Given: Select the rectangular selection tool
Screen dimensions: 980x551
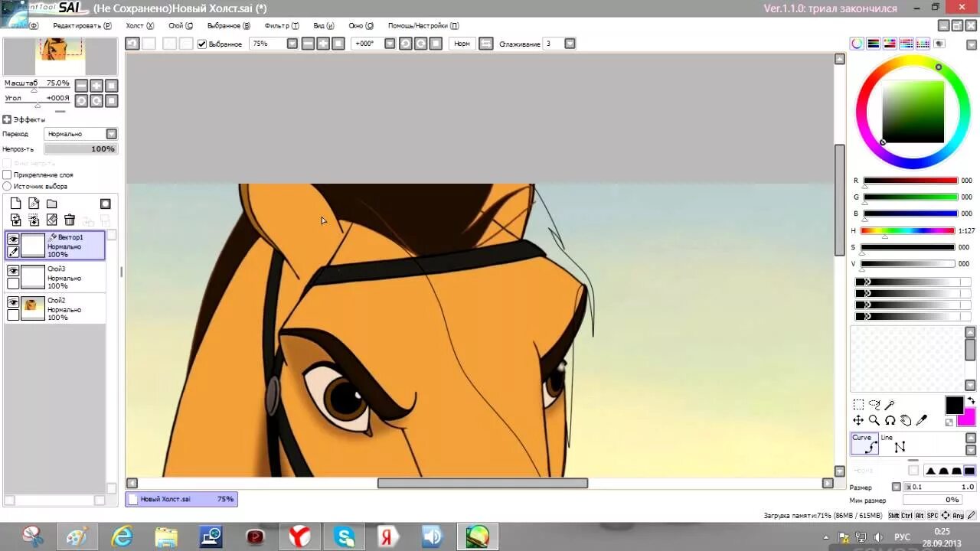Looking at the screenshot, I should [858, 405].
